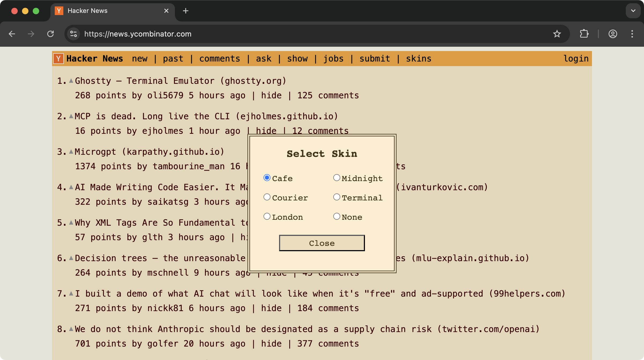Bookmark the page with the star icon
Image resolution: width=644 pixels, height=360 pixels.
point(557,34)
